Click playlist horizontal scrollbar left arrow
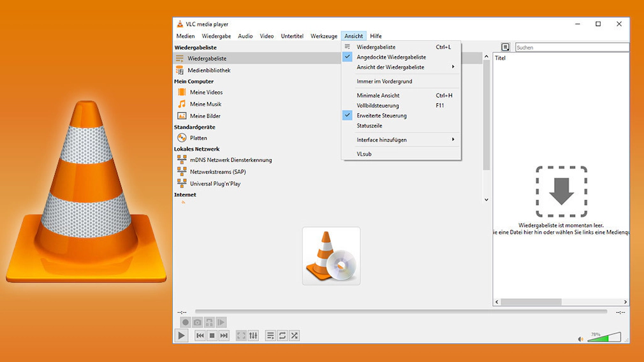644x362 pixels. [497, 301]
